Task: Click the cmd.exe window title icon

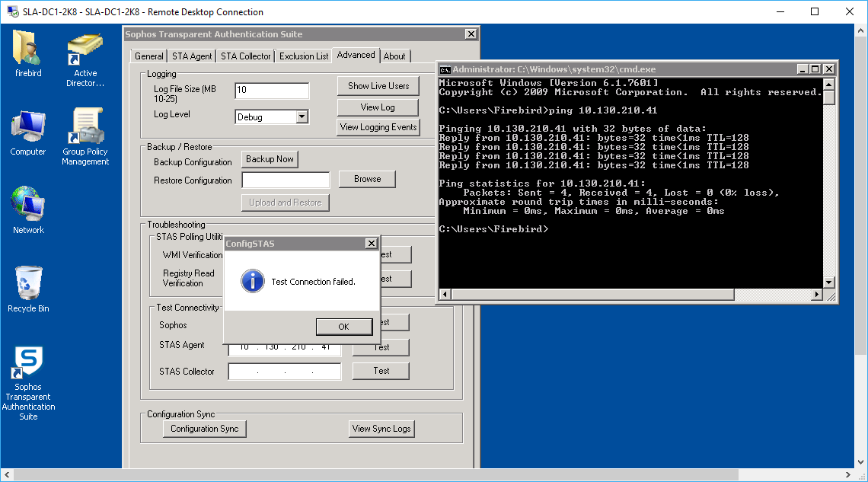Action: pyautogui.click(x=445, y=70)
